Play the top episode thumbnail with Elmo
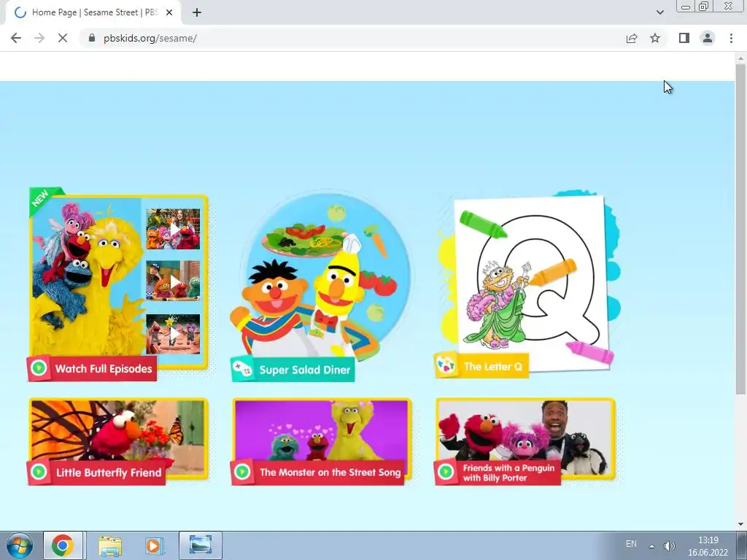 pyautogui.click(x=173, y=229)
